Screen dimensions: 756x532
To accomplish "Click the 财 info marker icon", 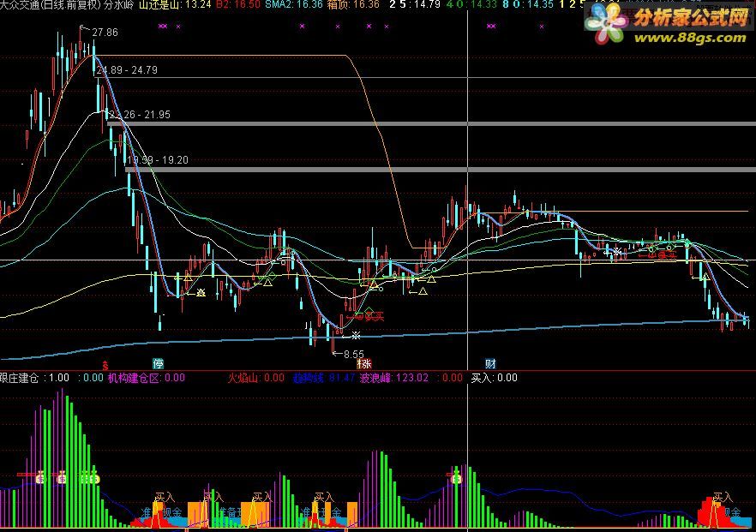I will [x=491, y=363].
